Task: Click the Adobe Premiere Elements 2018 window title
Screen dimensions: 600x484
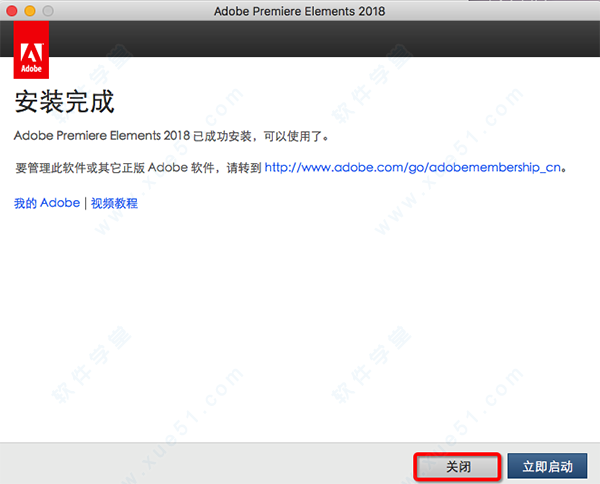Action: point(300,11)
